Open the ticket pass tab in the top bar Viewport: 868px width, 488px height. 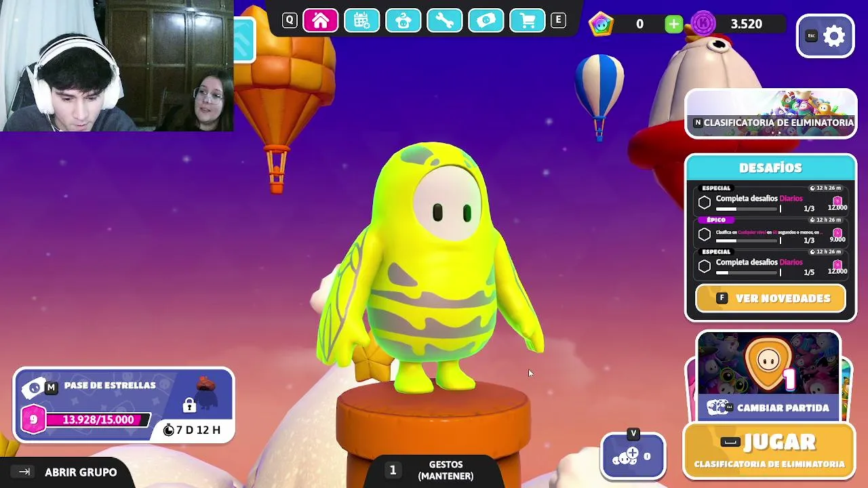click(486, 21)
